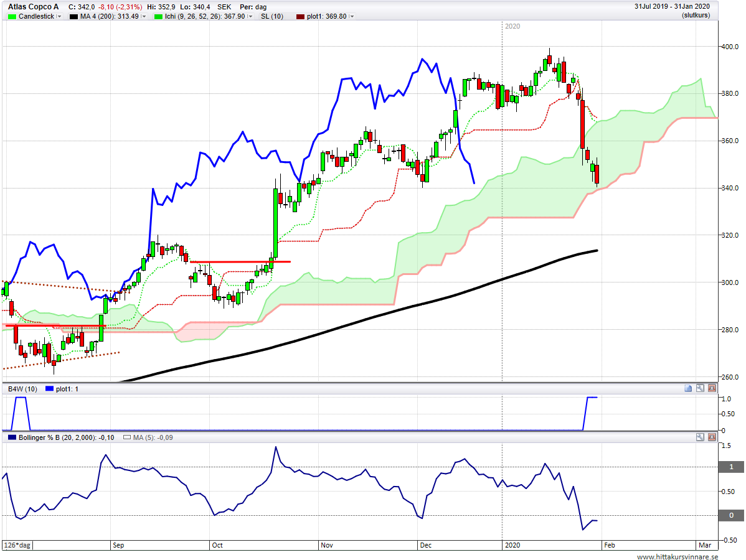Expand the Candlestick style dropdown arrow

pos(59,16)
